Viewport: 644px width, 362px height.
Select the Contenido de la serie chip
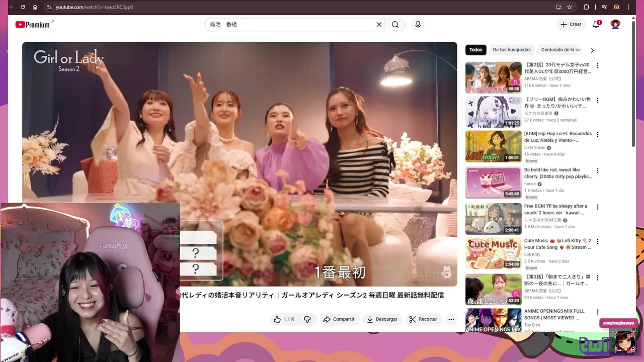561,50
